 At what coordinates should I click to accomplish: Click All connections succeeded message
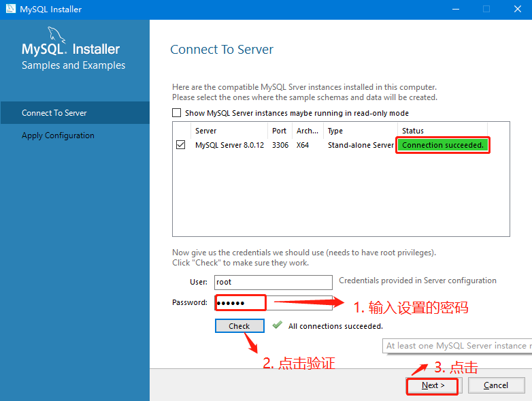tap(335, 326)
